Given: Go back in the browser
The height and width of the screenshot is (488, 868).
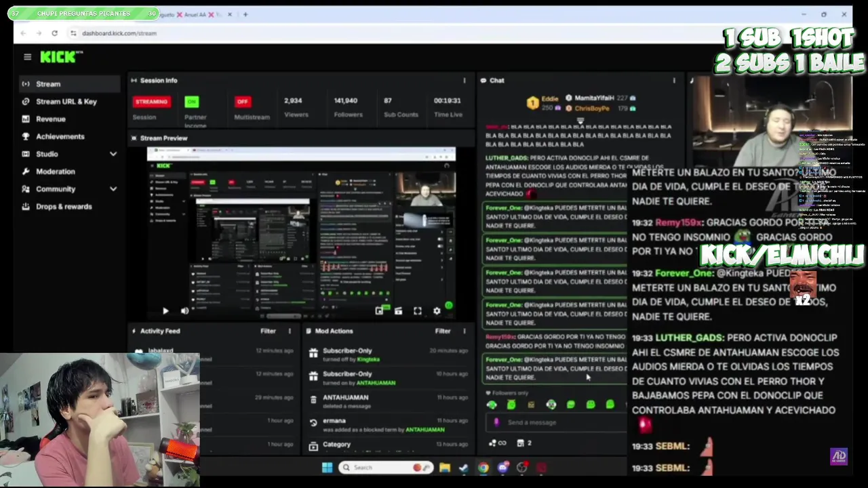Looking at the screenshot, I should click(23, 33).
